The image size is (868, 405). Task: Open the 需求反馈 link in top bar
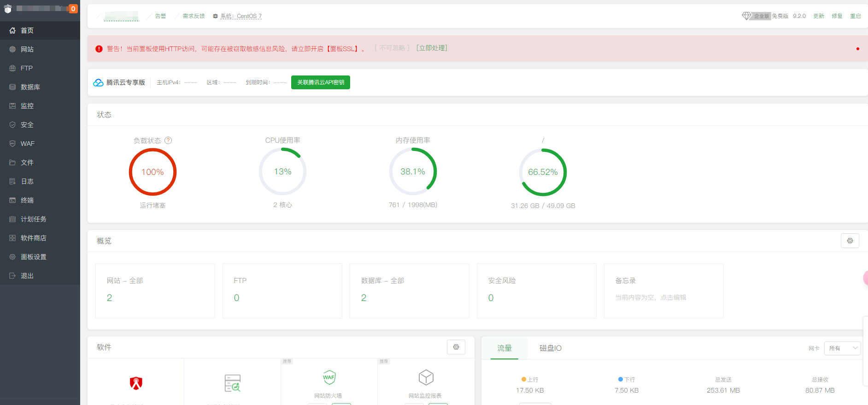click(x=194, y=16)
